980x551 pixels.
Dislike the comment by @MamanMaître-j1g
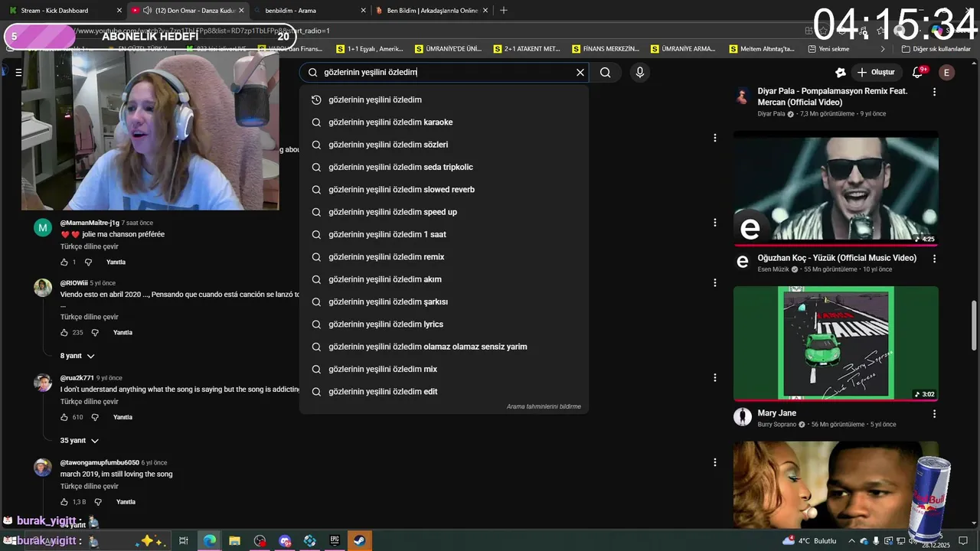[89, 262]
